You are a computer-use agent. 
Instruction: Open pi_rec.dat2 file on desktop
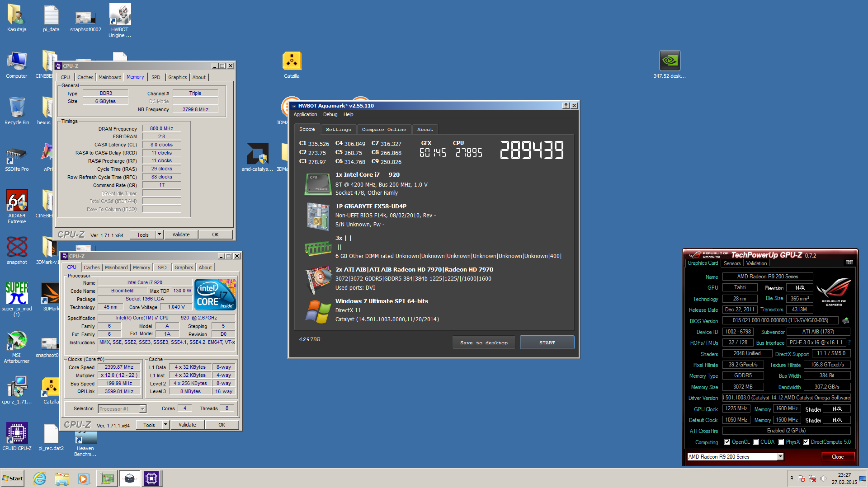[x=51, y=437]
